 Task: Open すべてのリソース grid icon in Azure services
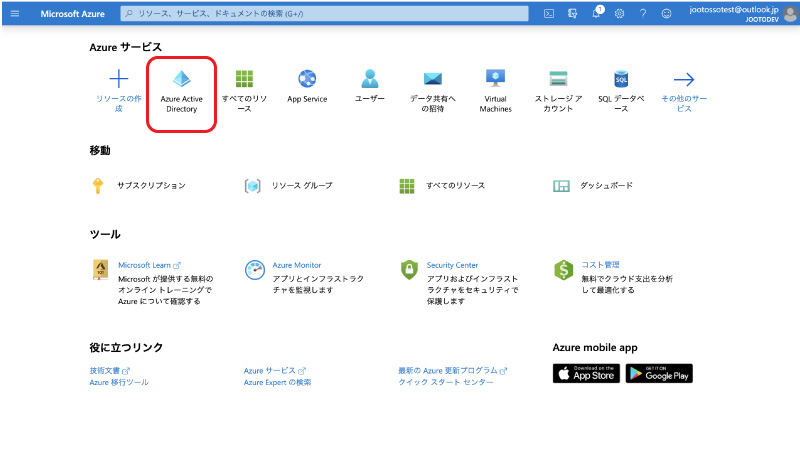(x=244, y=79)
